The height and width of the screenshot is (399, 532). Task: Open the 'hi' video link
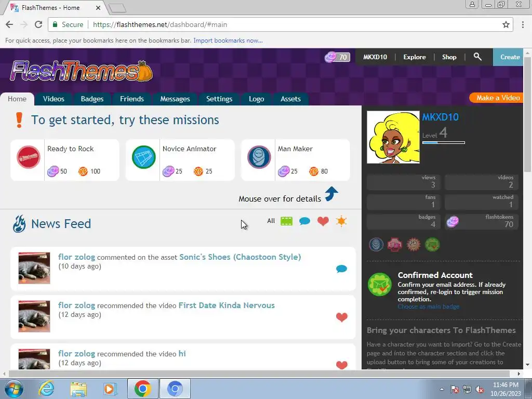[182, 353]
